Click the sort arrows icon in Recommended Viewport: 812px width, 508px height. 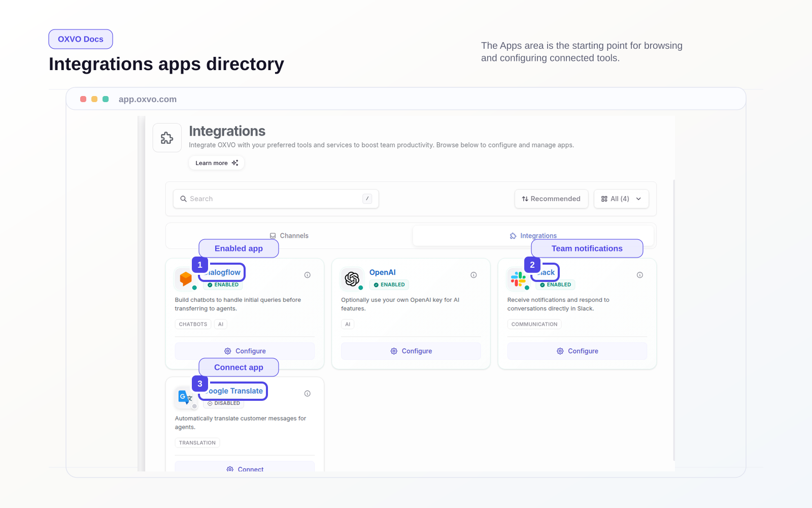pyautogui.click(x=525, y=199)
